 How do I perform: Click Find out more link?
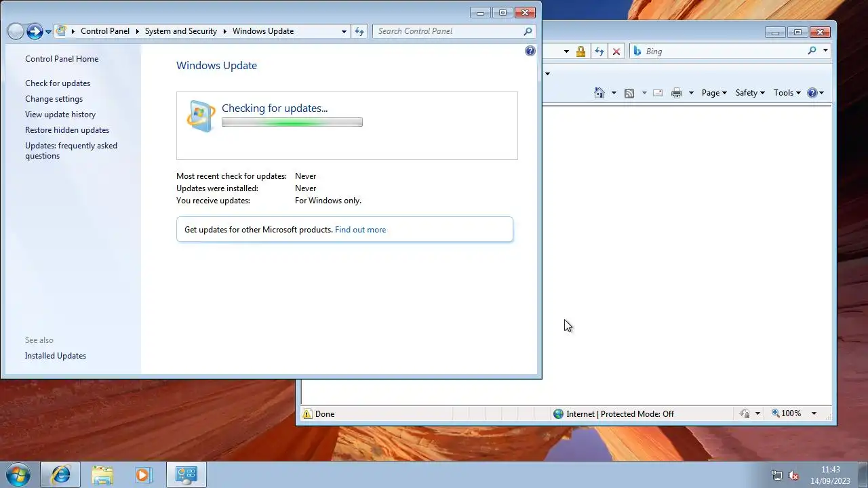(360, 230)
